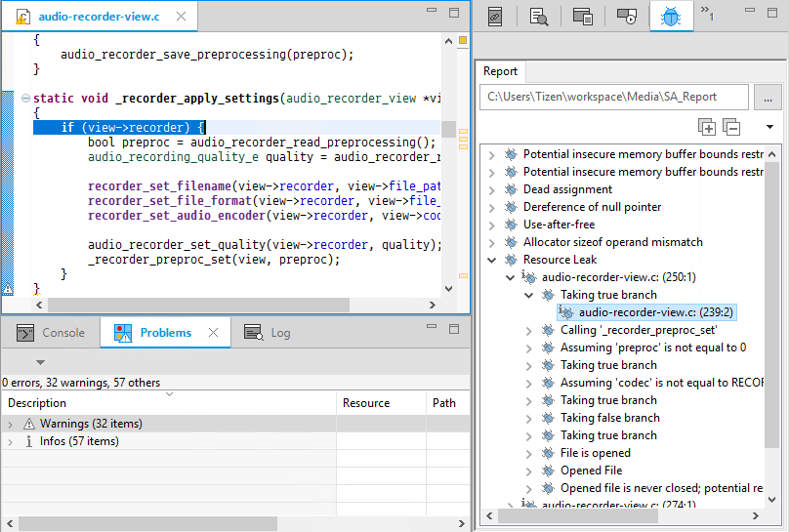
Task: Click the SA_Report path input field
Action: click(x=613, y=97)
